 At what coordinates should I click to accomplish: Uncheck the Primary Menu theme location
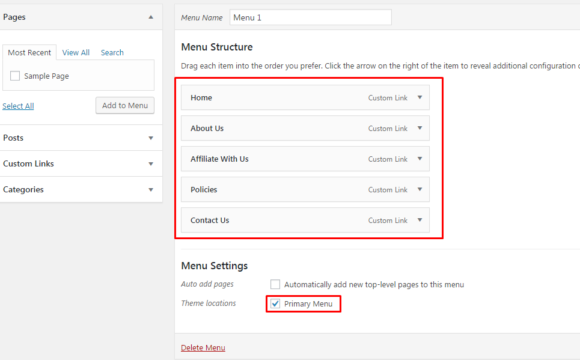pos(275,304)
